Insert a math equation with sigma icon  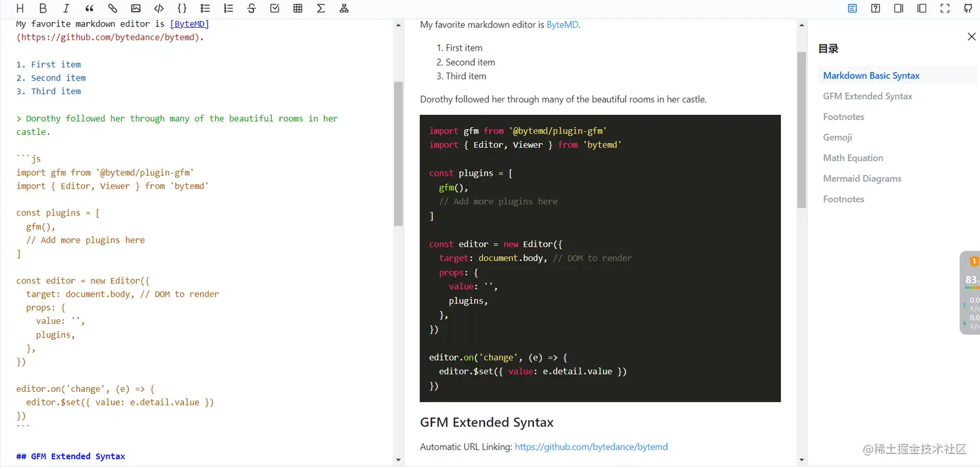(321, 8)
